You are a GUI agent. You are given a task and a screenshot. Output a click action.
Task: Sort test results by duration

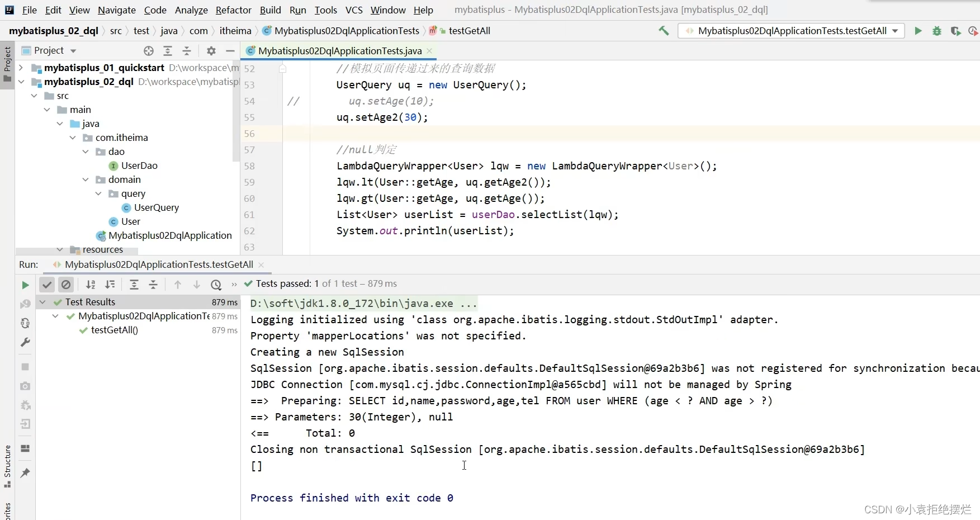pos(110,285)
